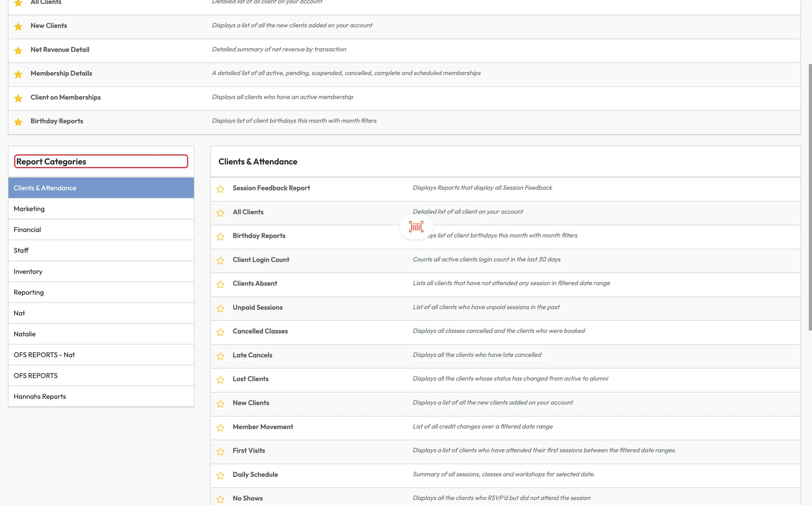Remove star from Membership Details favorite

18,74
